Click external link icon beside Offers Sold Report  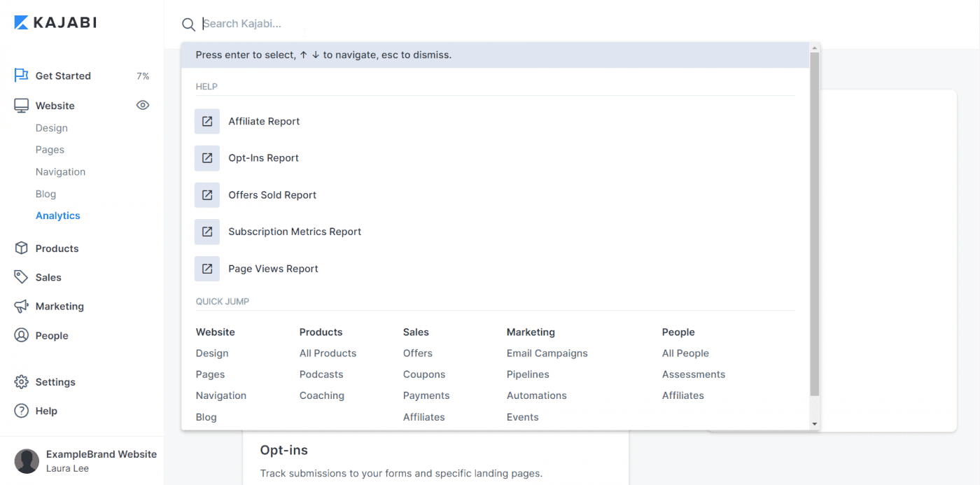pos(207,195)
